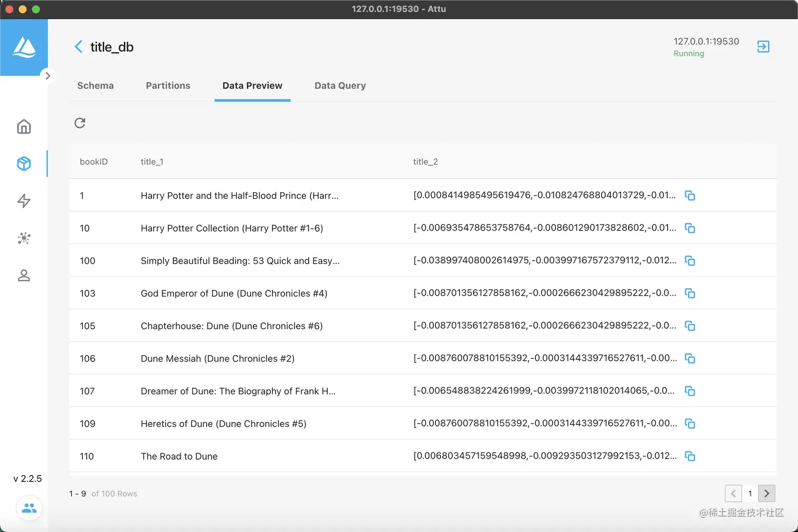Switch to the Partitions tab

tap(168, 85)
